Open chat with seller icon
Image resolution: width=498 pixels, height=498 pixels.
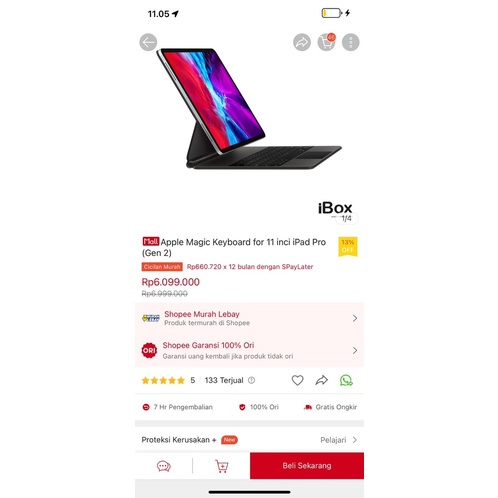(164, 466)
